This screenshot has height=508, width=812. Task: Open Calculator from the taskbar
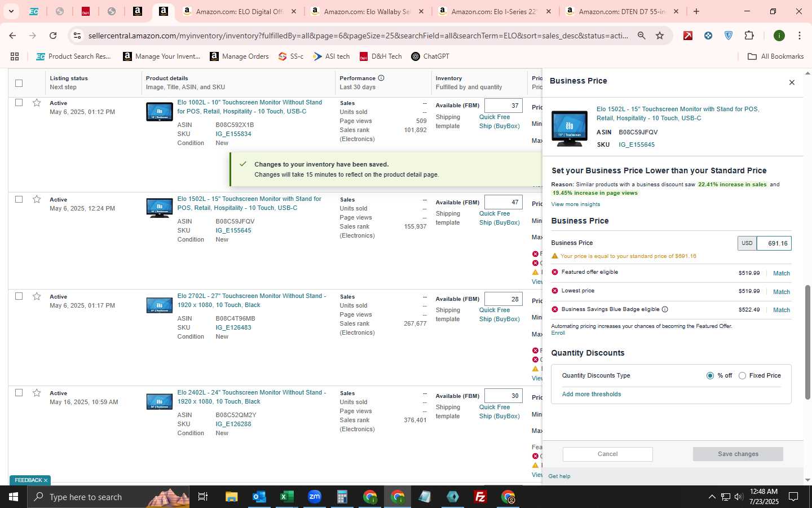(x=342, y=497)
